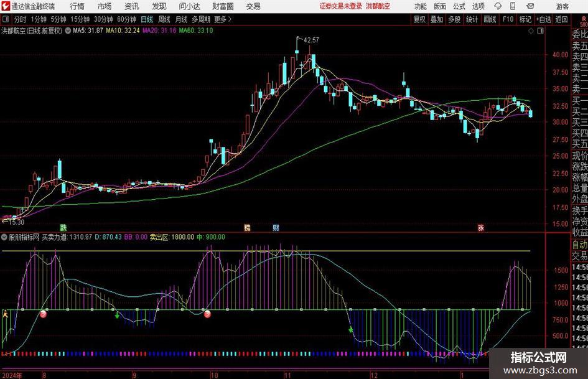
Task: Click the 42.57 high price label
Action: [x=311, y=40]
